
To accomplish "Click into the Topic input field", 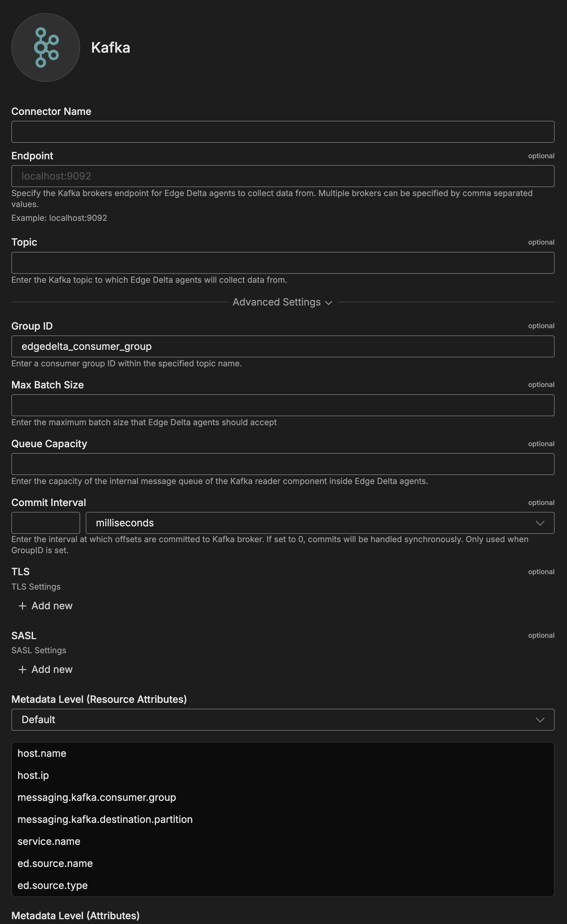I will click(x=283, y=263).
